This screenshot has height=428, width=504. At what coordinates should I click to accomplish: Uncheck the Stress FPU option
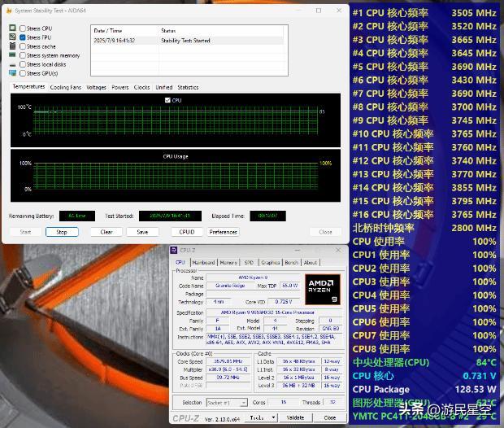[x=23, y=37]
